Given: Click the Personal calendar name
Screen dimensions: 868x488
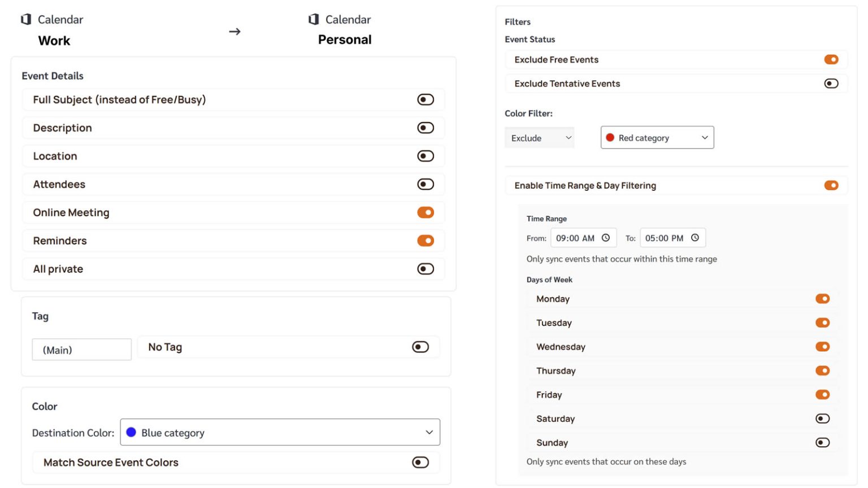Looking at the screenshot, I should [345, 40].
